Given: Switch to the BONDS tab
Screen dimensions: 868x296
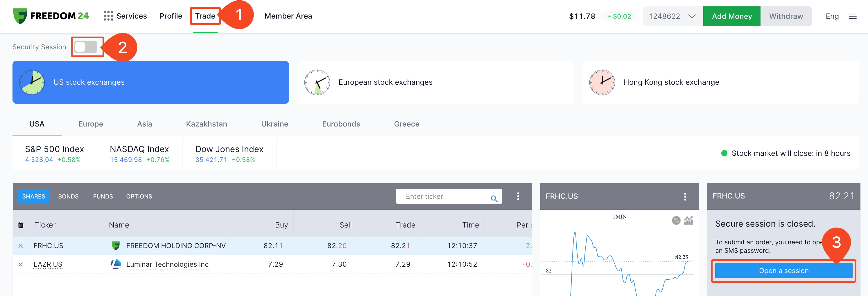Looking at the screenshot, I should pyautogui.click(x=68, y=196).
